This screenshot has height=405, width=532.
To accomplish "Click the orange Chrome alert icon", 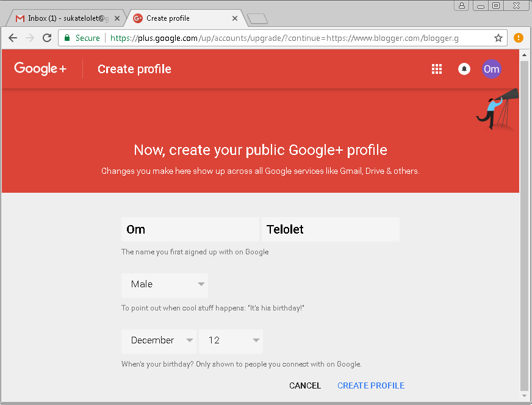I will [x=519, y=38].
